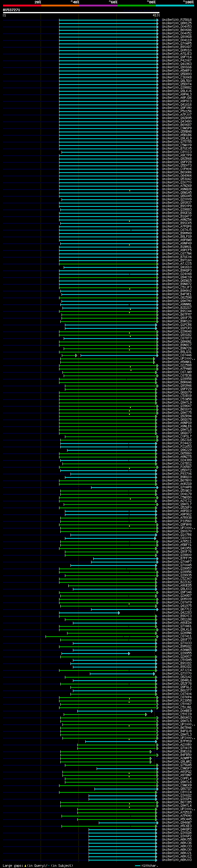197x868 pixels.
Task: Select the UniRef100_B9S0D7 label
Action: coord(177,47)
